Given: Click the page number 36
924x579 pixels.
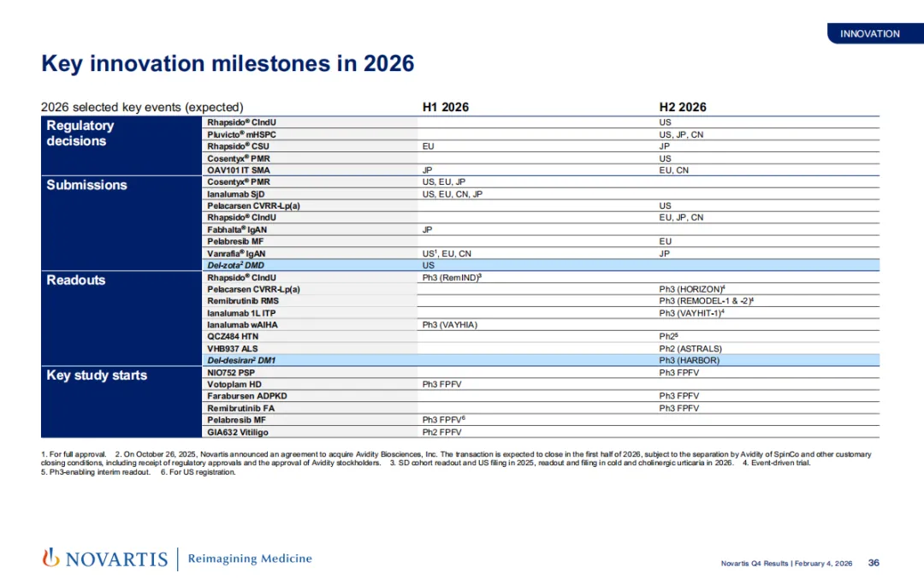Looking at the screenshot, I should [x=874, y=563].
